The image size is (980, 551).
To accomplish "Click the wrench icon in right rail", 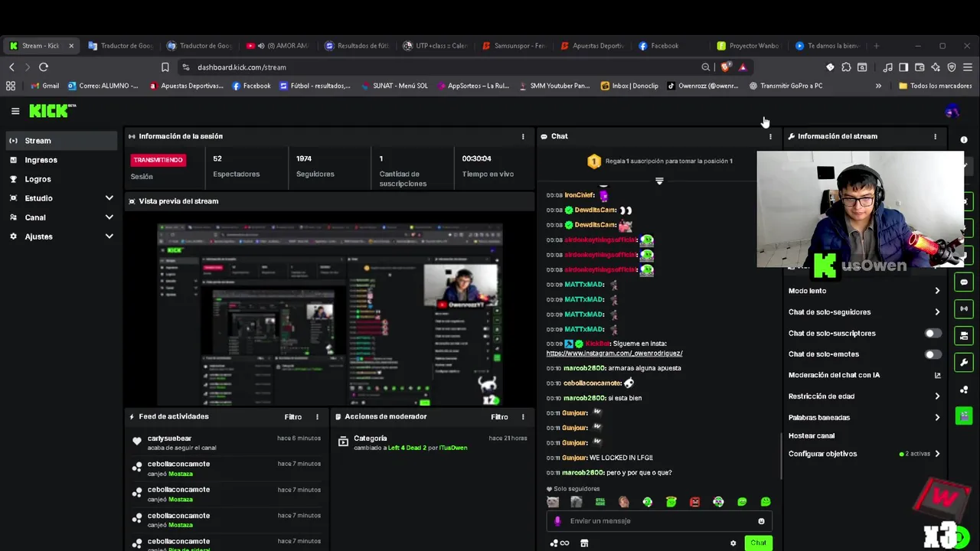I will click(x=964, y=362).
